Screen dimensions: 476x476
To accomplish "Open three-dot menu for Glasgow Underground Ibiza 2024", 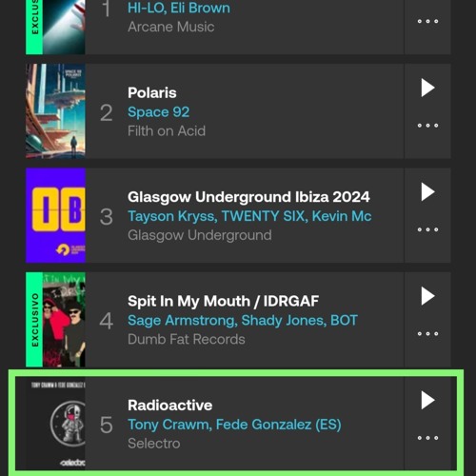I will click(x=427, y=229).
